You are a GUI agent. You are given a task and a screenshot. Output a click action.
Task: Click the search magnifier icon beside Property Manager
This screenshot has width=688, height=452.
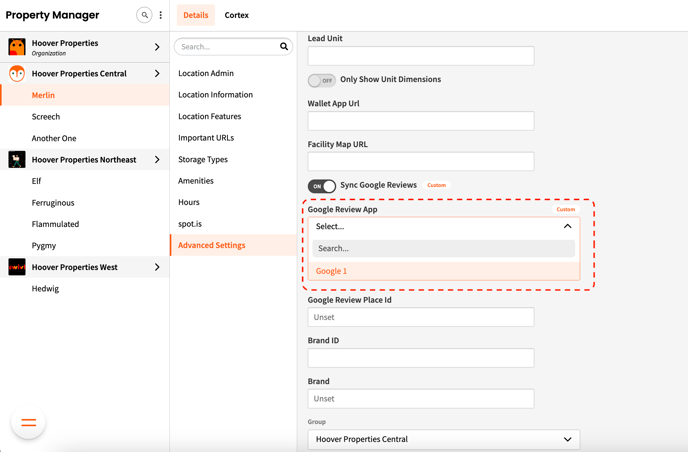tap(144, 15)
